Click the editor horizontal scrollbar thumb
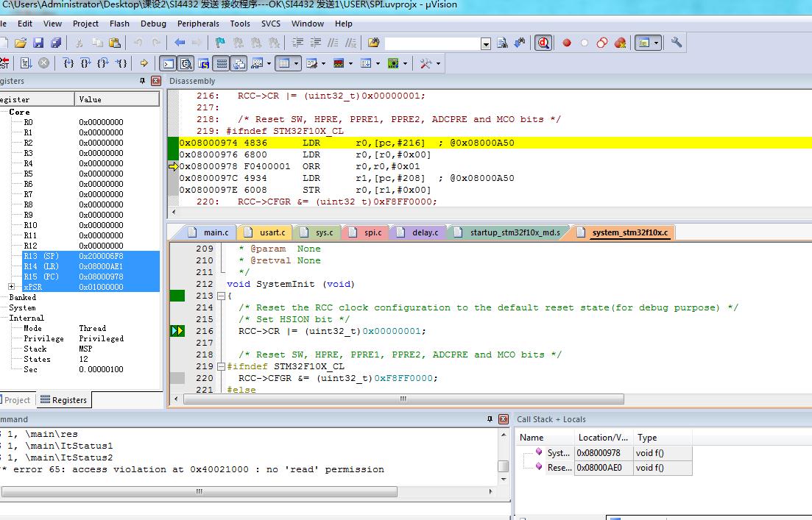812x520 pixels. [403, 399]
